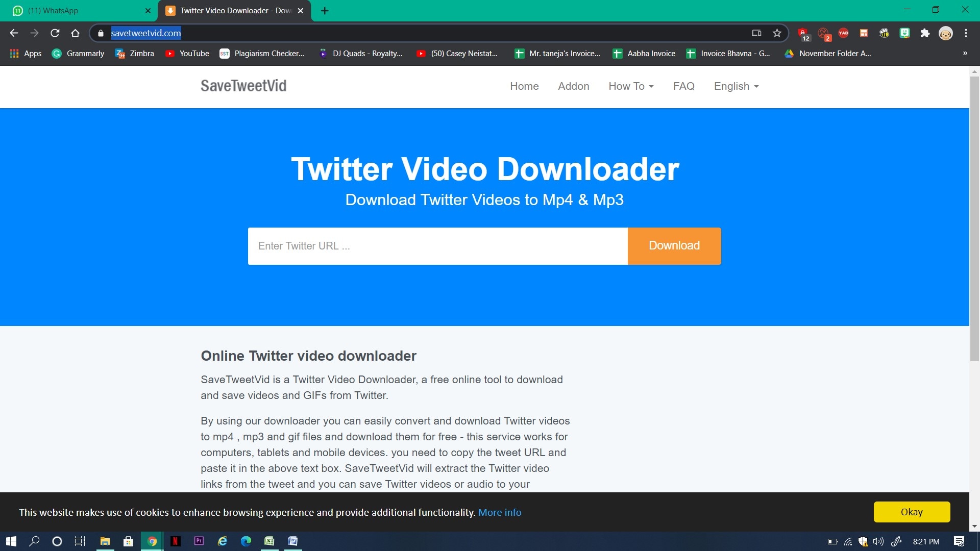Expand the How To dropdown

point(631,86)
